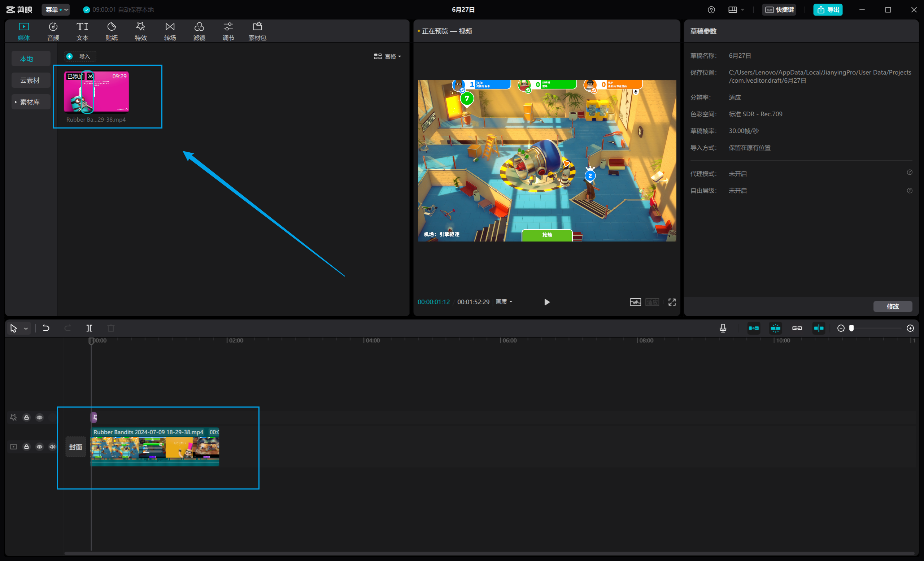Lock the effects track
Screen dimensions: 924x561
coord(26,417)
